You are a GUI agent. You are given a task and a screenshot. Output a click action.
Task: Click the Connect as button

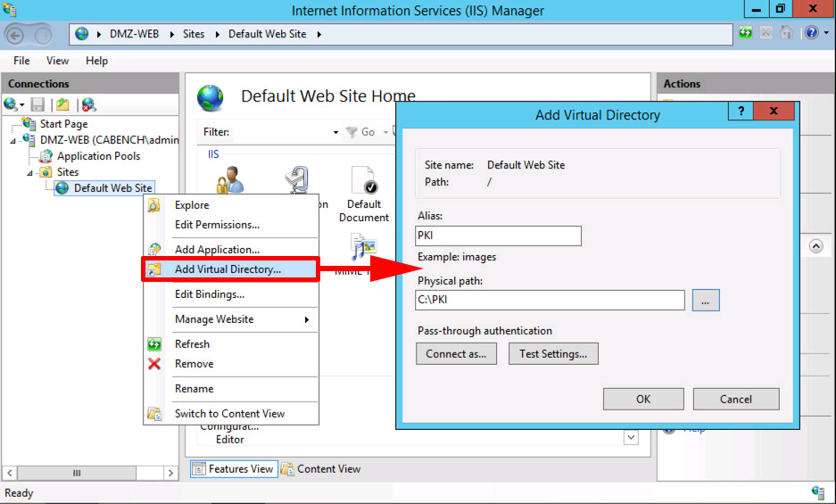tap(456, 353)
